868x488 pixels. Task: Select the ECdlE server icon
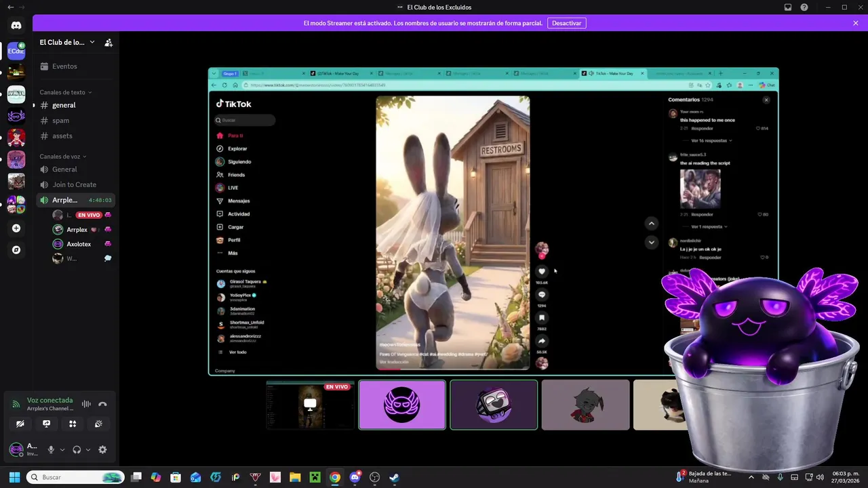coord(16,50)
